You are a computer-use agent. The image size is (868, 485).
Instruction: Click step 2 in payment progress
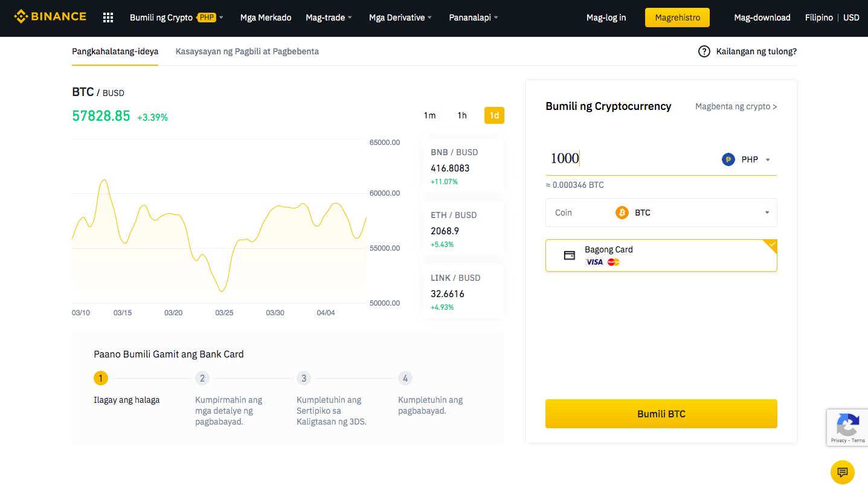202,378
